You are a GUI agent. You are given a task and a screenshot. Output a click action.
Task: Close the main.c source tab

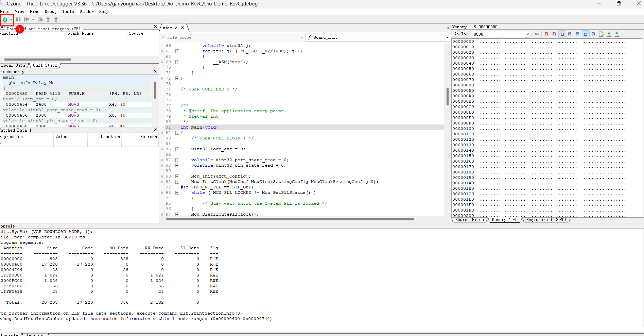182,28
